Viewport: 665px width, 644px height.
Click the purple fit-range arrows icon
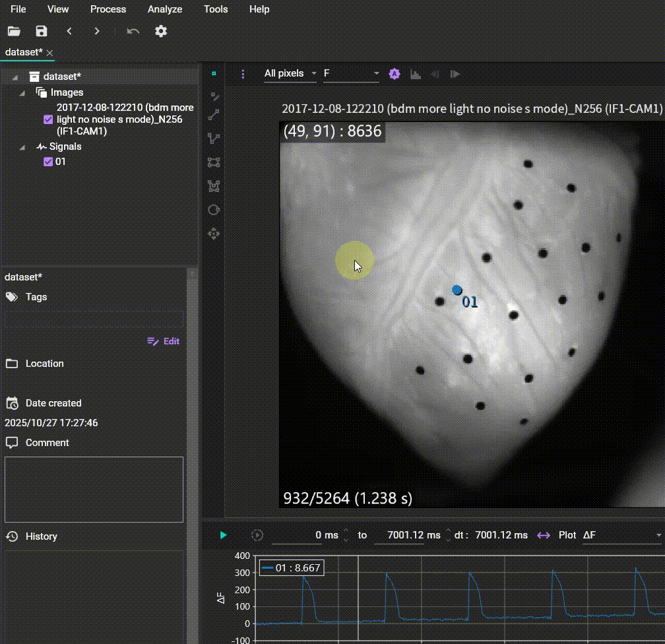(x=544, y=535)
